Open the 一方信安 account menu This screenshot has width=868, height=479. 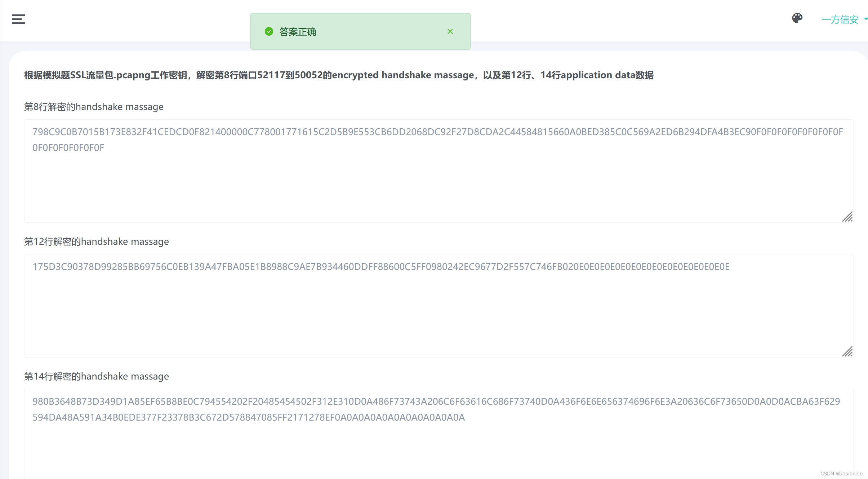pos(840,20)
